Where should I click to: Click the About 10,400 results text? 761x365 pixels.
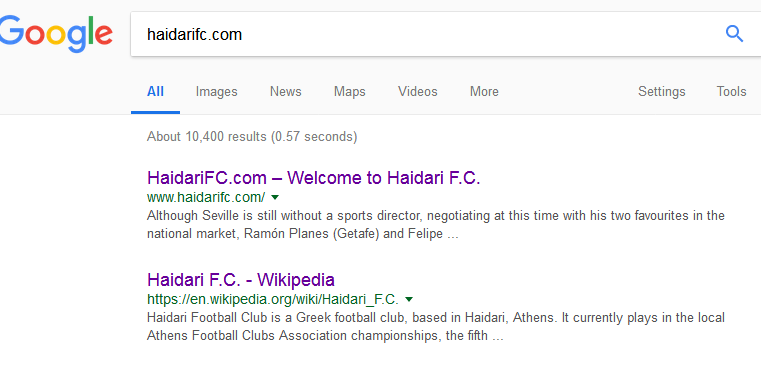pyautogui.click(x=252, y=136)
